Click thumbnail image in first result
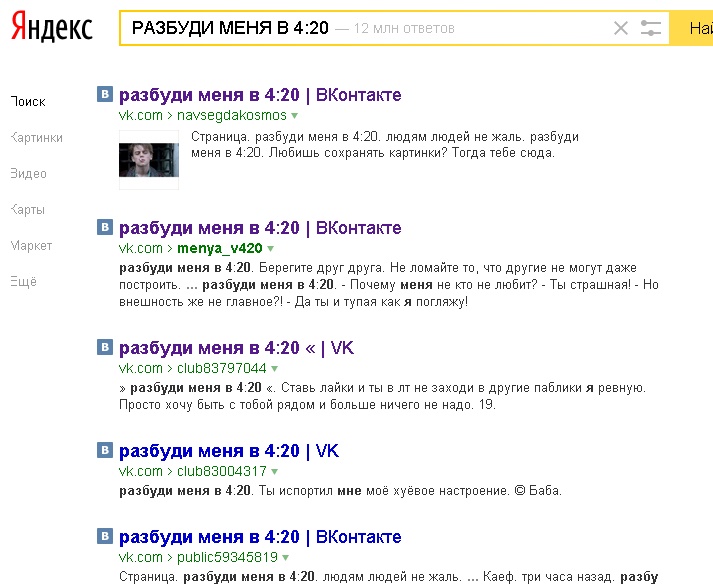This screenshot has height=587, width=713. click(x=149, y=160)
